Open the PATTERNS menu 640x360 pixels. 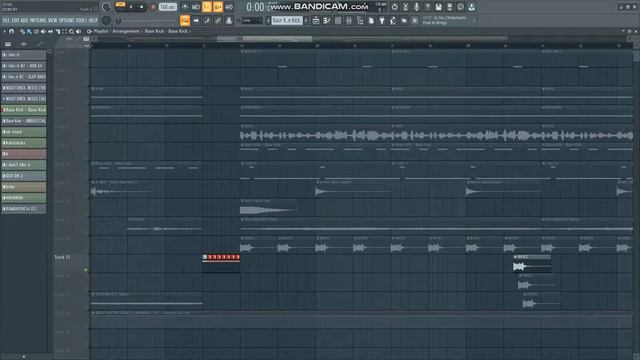click(38, 20)
